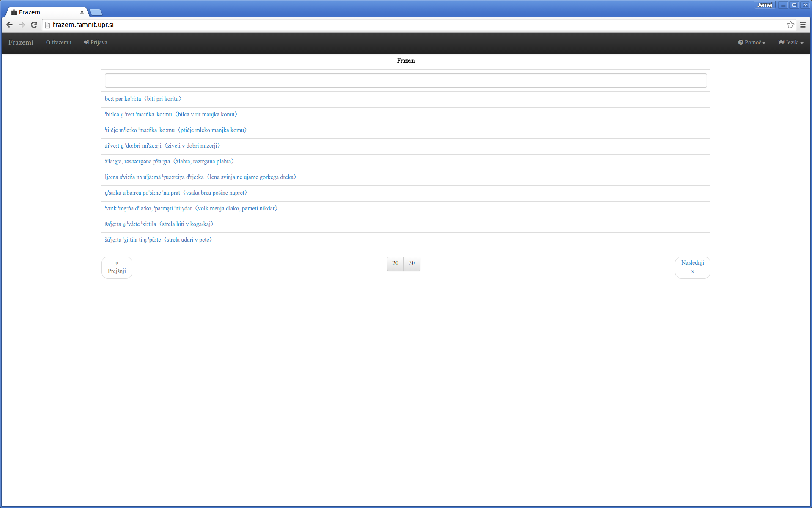Screen dimensions: 812x508
Task: Go to the previous page with Prejšnji
Action: [117, 267]
